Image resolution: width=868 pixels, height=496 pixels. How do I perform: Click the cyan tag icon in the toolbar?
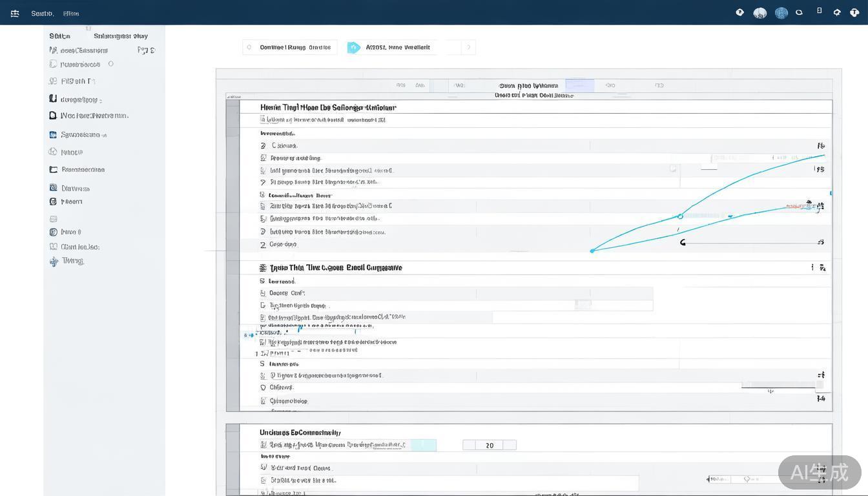[353, 47]
